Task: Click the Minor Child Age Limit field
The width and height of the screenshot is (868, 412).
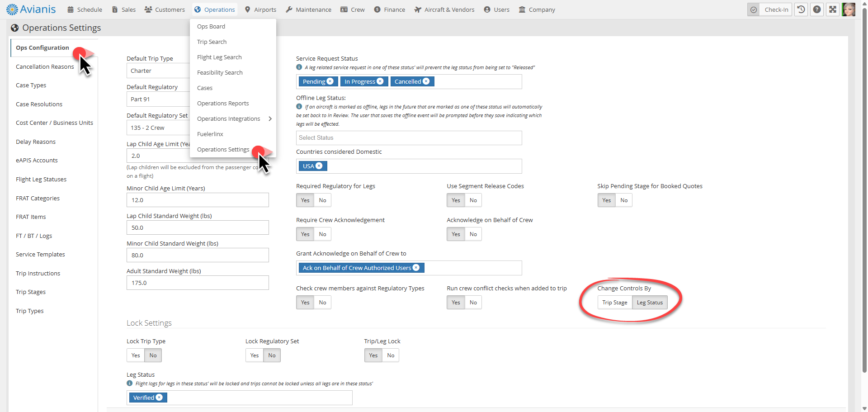Action: tap(198, 200)
